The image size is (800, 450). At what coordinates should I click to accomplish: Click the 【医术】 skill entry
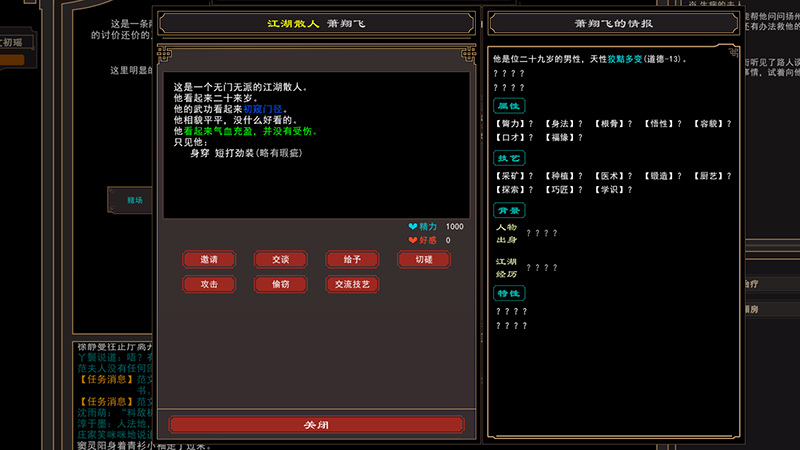point(613,176)
